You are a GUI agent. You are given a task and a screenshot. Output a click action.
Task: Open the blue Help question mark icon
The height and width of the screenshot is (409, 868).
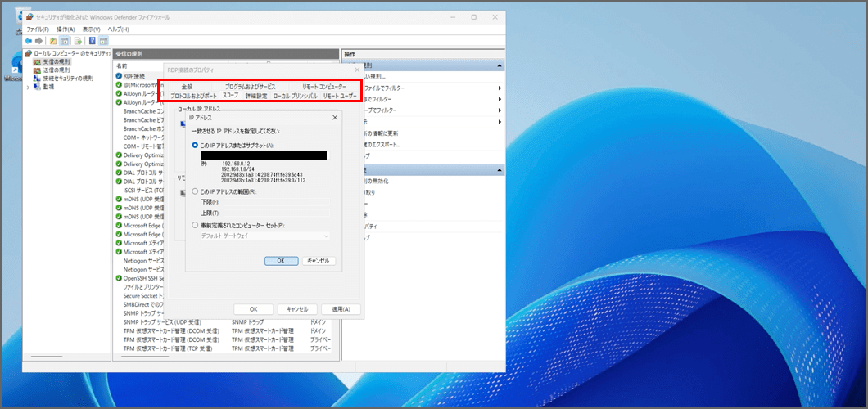[93, 40]
